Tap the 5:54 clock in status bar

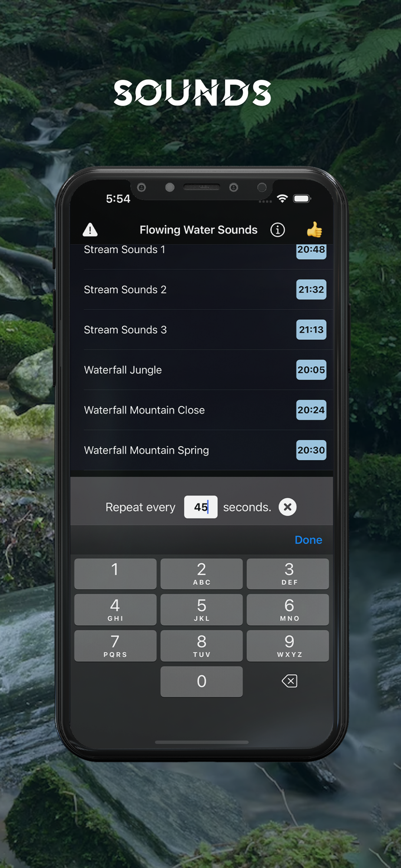click(118, 199)
